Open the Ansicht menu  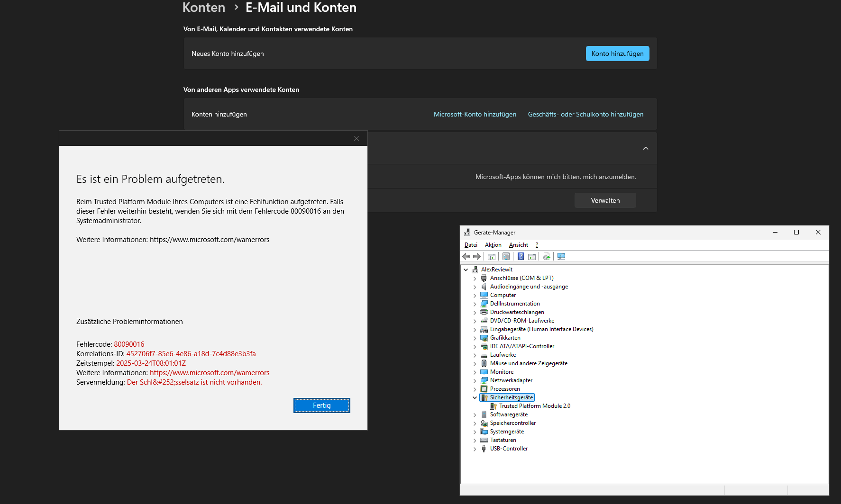point(518,245)
